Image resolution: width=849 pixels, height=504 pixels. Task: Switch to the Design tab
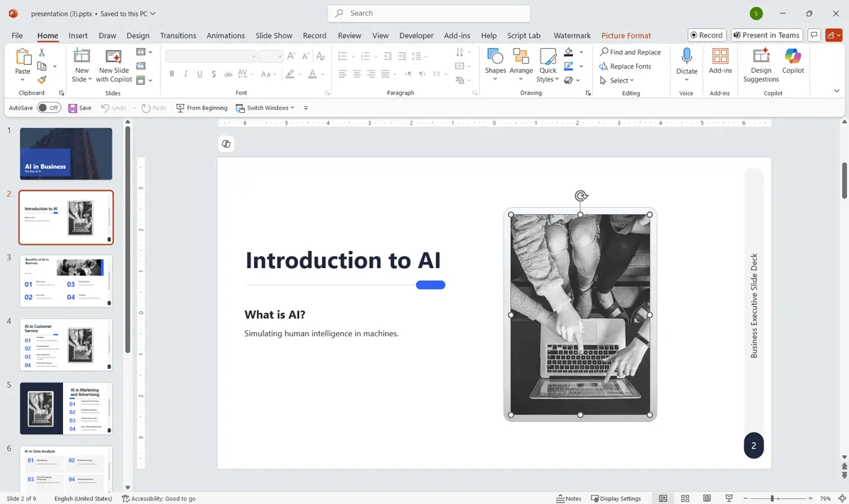tap(138, 35)
